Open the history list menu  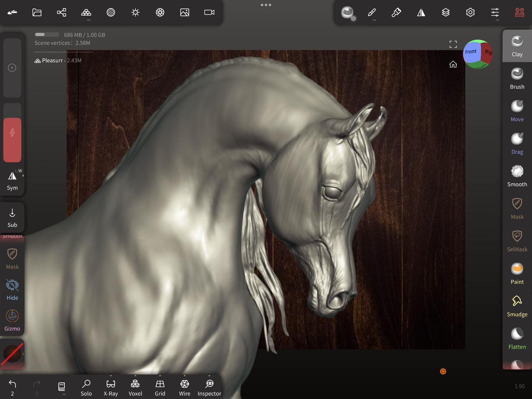point(61,388)
